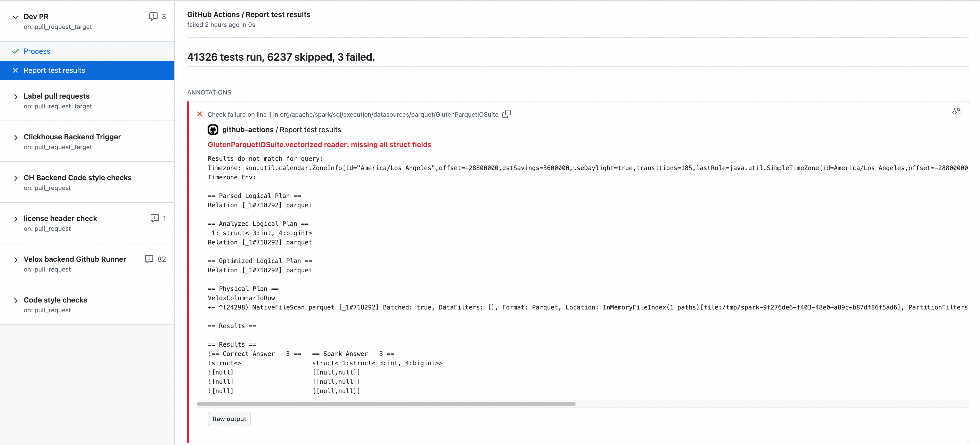
Task: Click the github-actions avatar icon
Action: (213, 130)
